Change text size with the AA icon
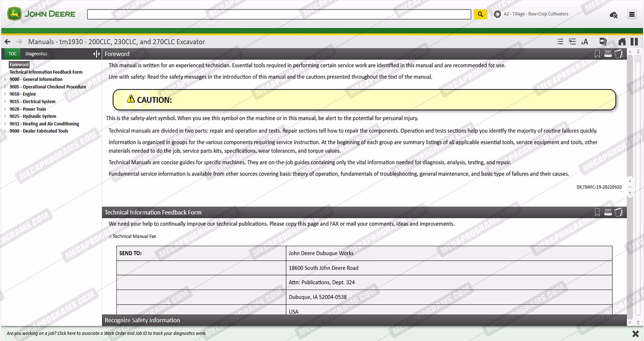The width and height of the screenshot is (644, 341). [585, 42]
